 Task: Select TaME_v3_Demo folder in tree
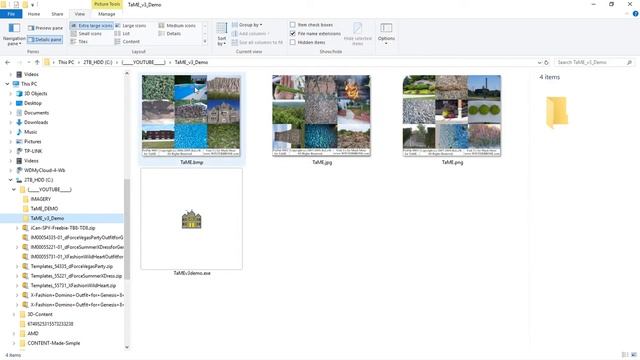47,218
